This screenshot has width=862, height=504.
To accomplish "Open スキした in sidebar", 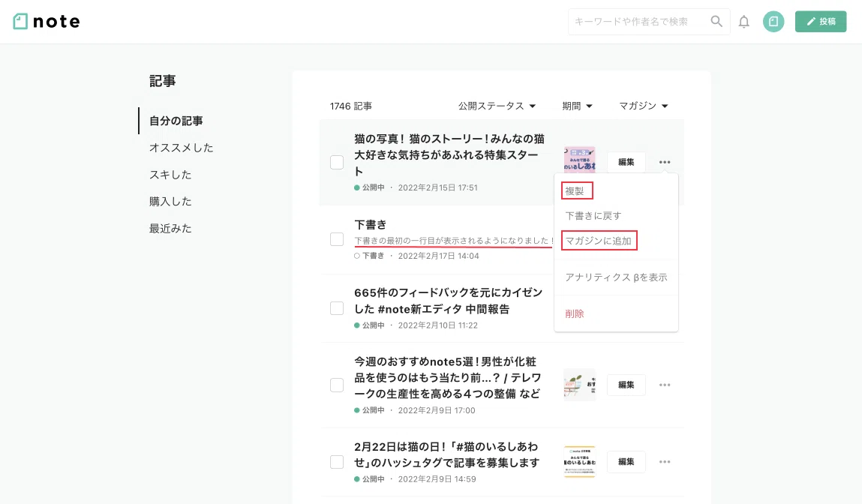I will coord(170,175).
